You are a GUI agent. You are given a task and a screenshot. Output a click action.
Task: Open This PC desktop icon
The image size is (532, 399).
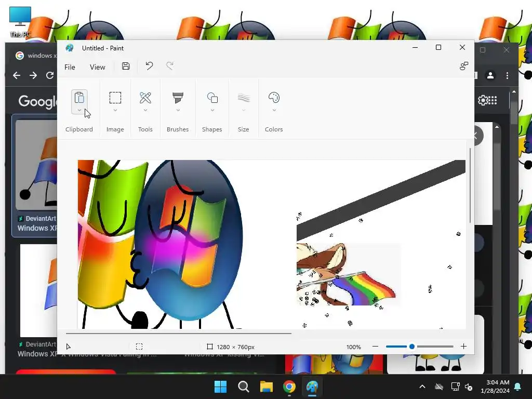[x=20, y=22]
